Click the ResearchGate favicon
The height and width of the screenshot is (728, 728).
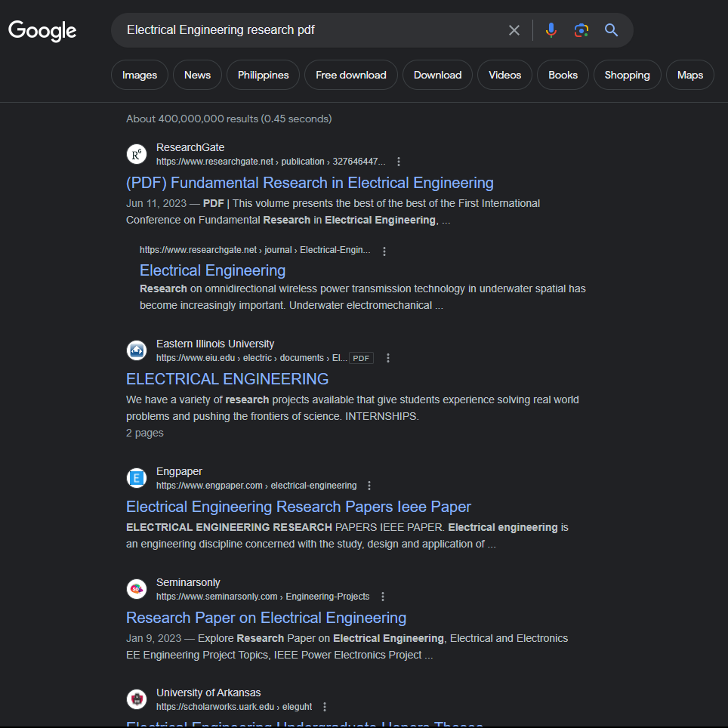(137, 154)
